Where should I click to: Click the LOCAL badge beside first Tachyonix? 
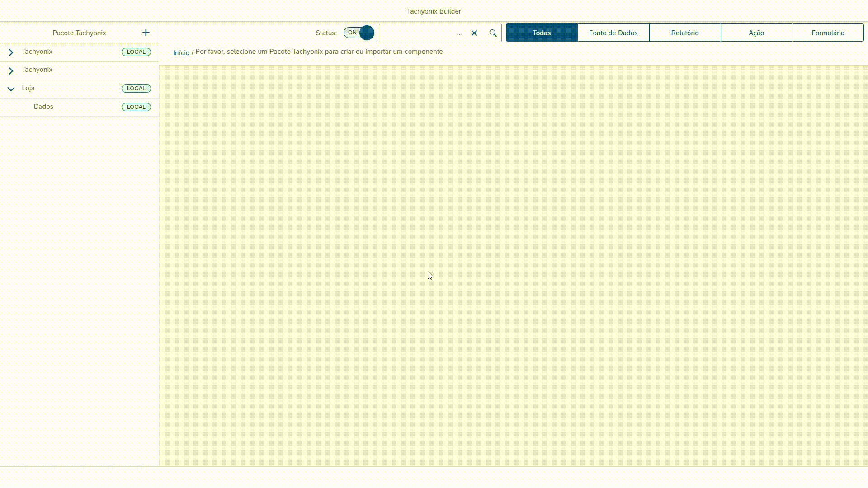(136, 52)
